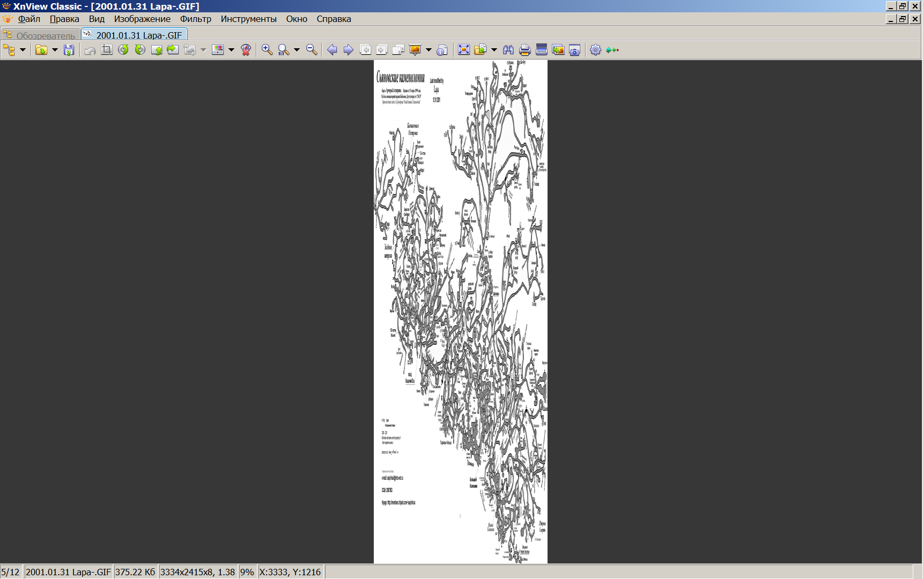Open the search binoculars tool

(508, 50)
